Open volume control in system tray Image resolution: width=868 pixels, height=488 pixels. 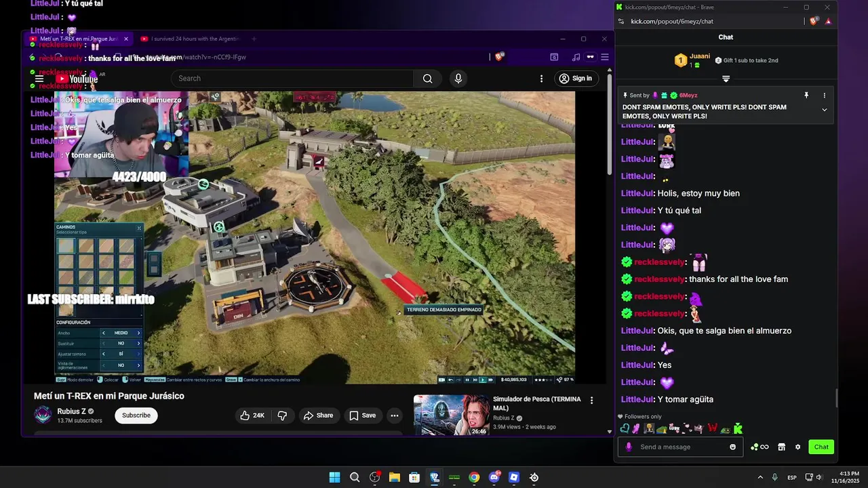pyautogui.click(x=819, y=478)
